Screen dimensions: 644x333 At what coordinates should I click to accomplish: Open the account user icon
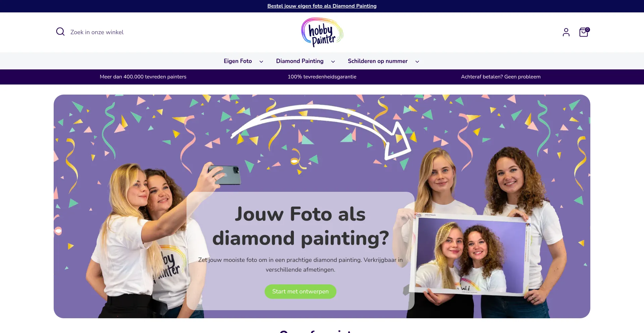click(x=566, y=32)
